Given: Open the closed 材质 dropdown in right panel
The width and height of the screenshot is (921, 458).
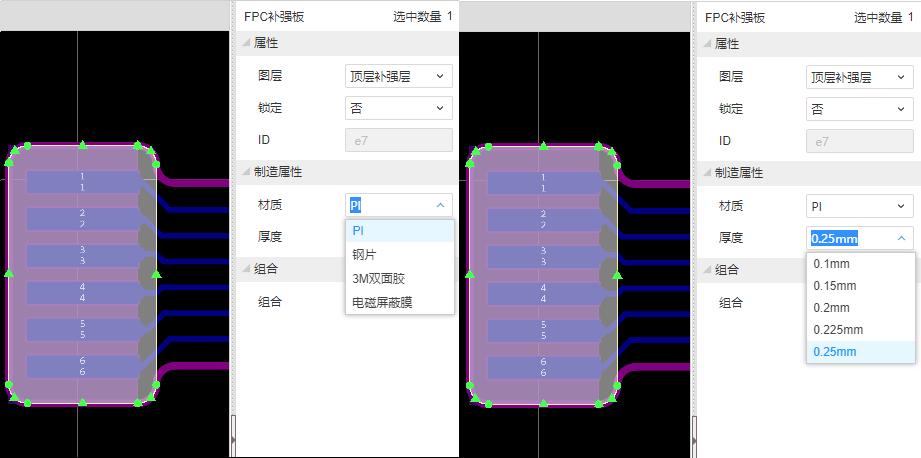Looking at the screenshot, I should coord(859,206).
